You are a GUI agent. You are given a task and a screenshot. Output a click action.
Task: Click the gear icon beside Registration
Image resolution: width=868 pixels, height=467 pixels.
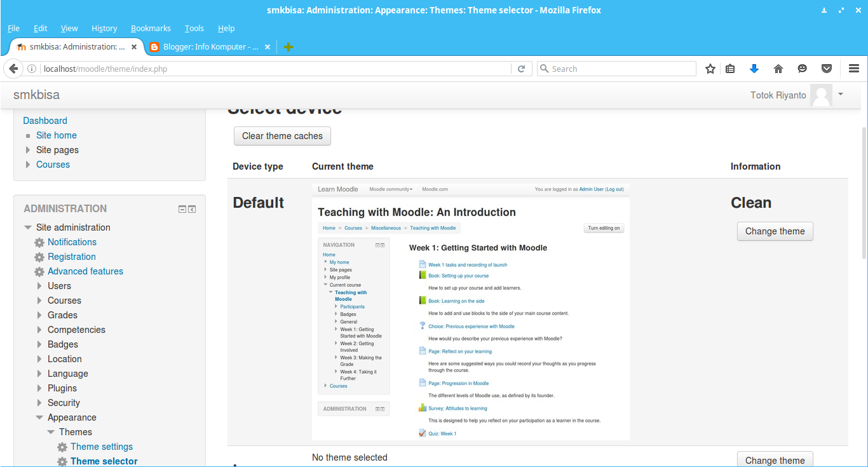pos(39,257)
